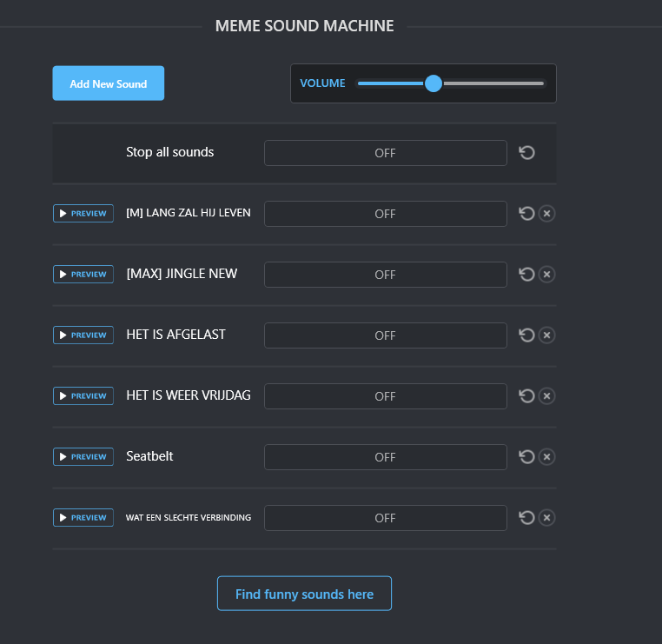The width and height of the screenshot is (662, 644).
Task: Remove the HET IS WEER VRIJDAG sound
Action: click(x=546, y=396)
